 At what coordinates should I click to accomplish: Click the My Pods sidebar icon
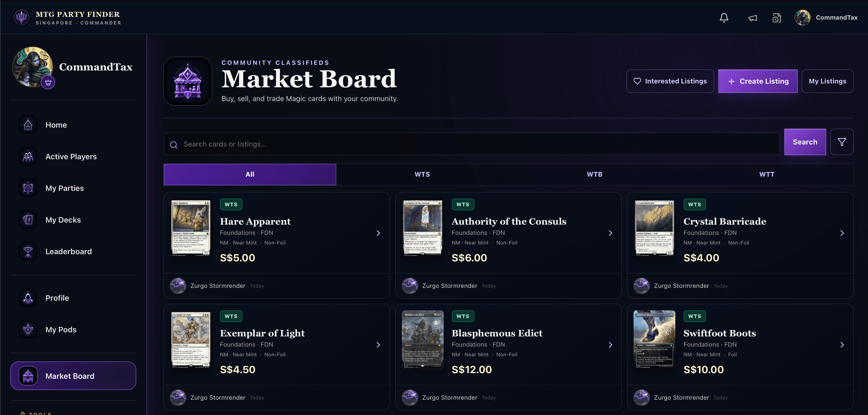(28, 329)
